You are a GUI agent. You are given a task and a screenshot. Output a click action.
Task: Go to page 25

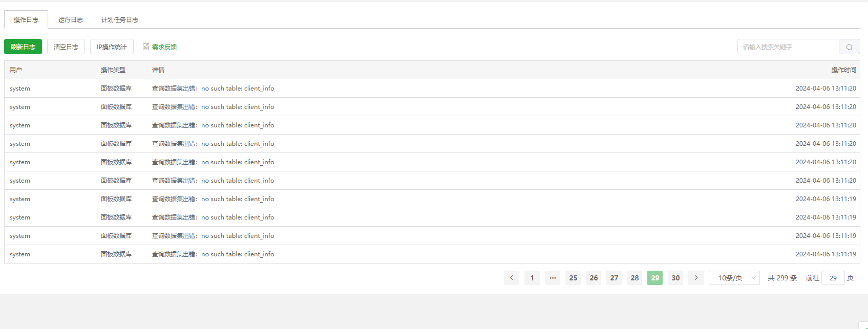573,278
